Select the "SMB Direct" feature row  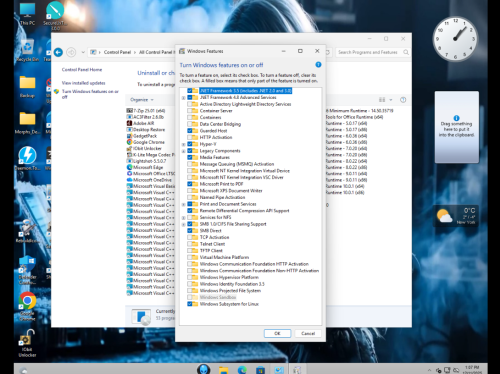click(x=210, y=231)
